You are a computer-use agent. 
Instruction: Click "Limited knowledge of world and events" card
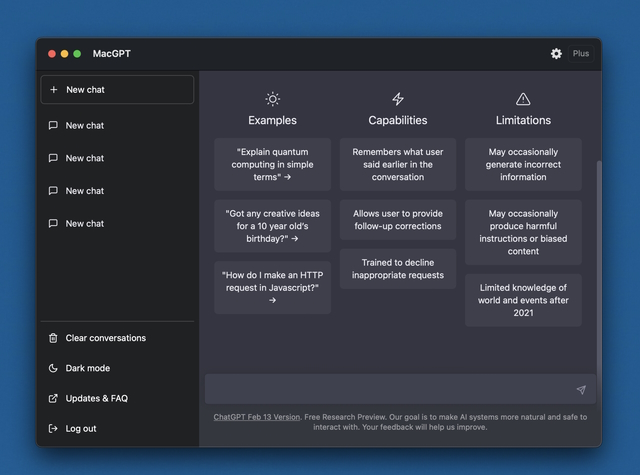pyautogui.click(x=523, y=300)
